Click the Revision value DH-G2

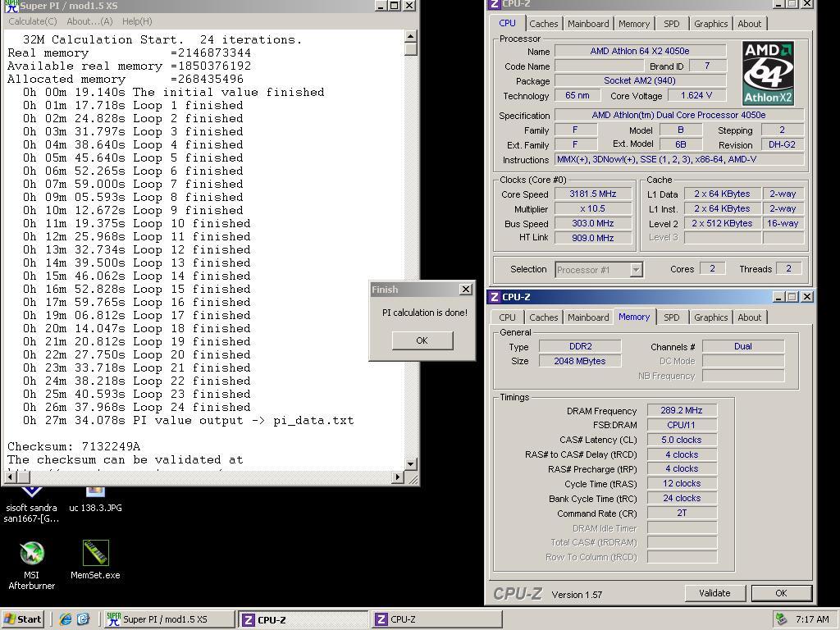tap(782, 144)
